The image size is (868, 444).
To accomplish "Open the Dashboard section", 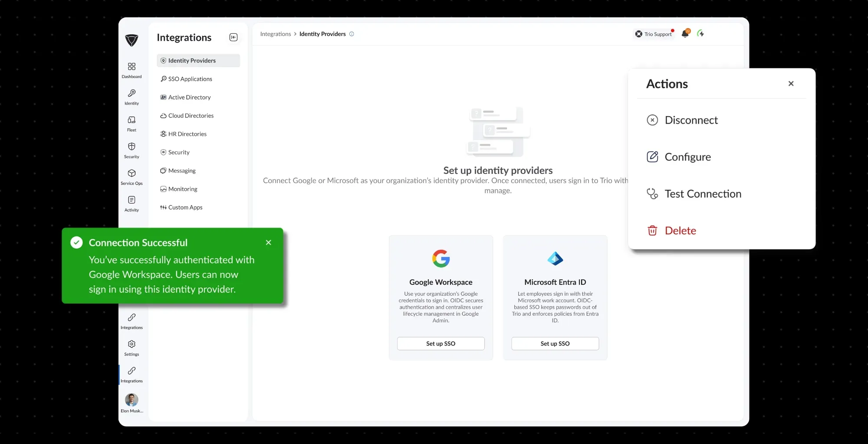I will point(132,70).
